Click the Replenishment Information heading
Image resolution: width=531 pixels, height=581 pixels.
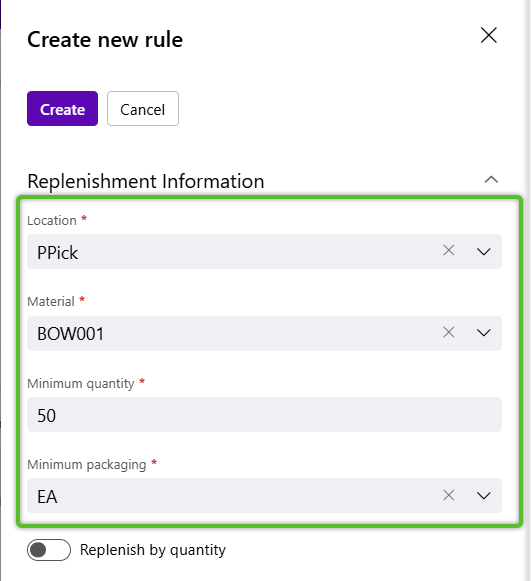(x=146, y=182)
